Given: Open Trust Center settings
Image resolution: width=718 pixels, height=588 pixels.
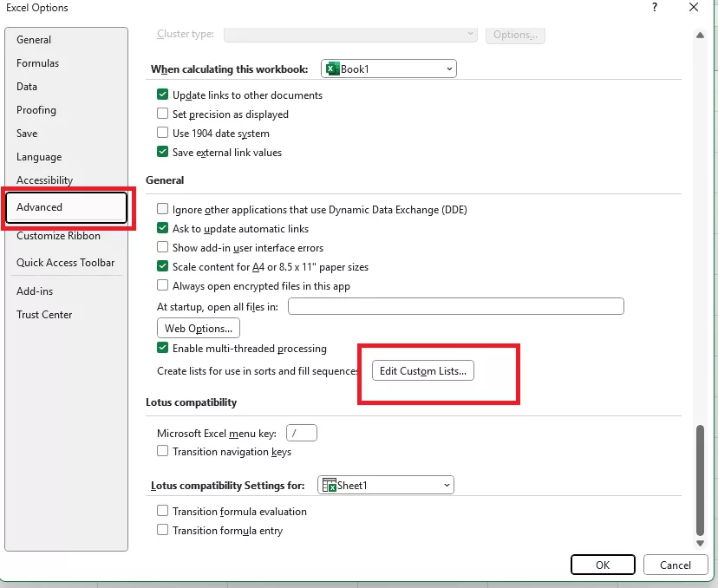Looking at the screenshot, I should [44, 315].
